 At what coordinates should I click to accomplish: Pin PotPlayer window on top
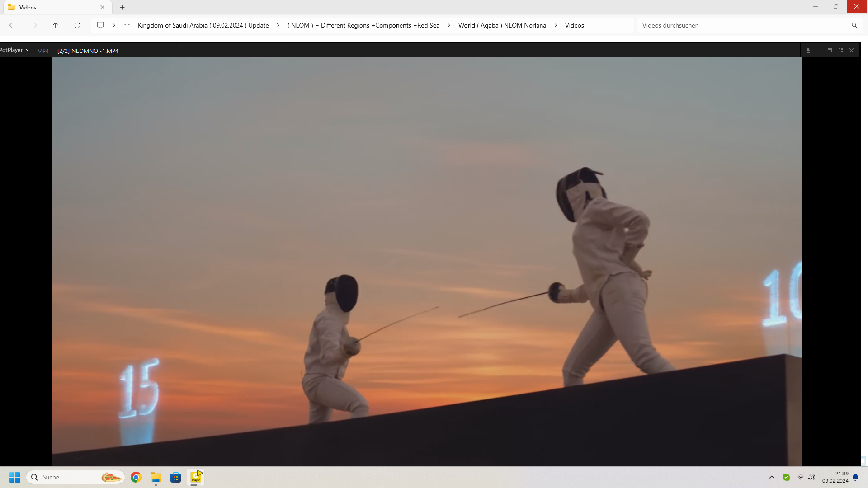coord(808,50)
